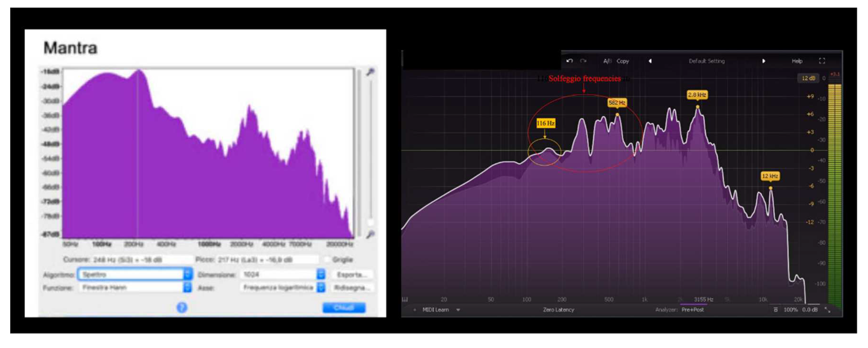Toggle the A/B comparison switch
868x348 pixels.
pyautogui.click(x=608, y=61)
